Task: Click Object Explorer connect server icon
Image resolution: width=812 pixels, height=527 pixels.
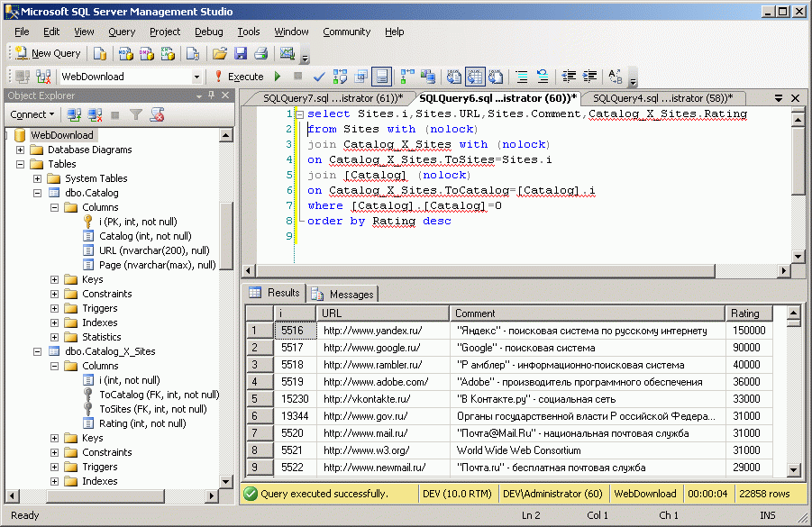Action: pyautogui.click(x=74, y=114)
